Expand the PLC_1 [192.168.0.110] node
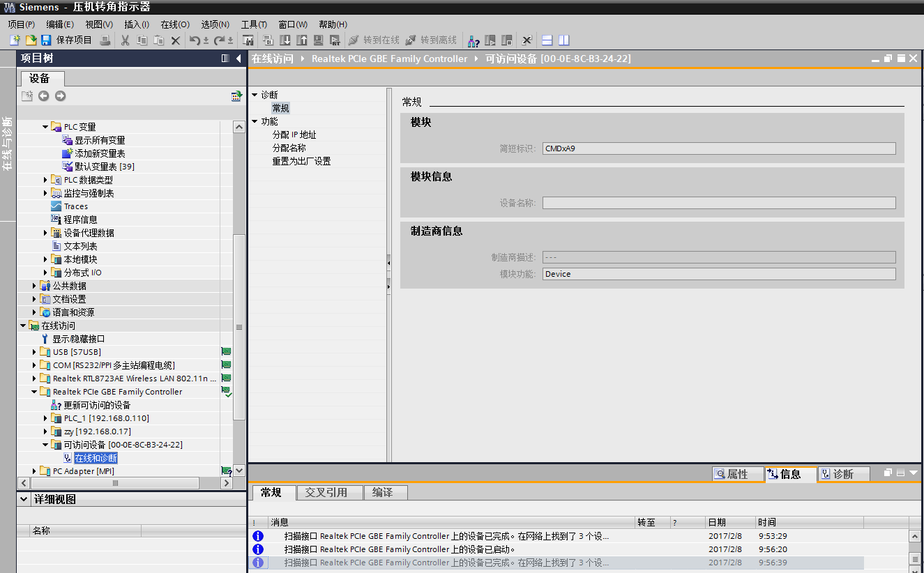Screen dimensions: 924x573 (46, 418)
